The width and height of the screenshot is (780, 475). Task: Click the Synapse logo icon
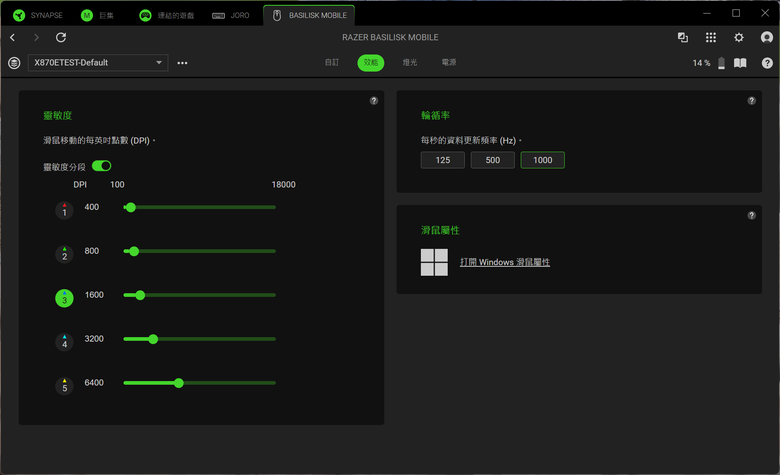[19, 15]
